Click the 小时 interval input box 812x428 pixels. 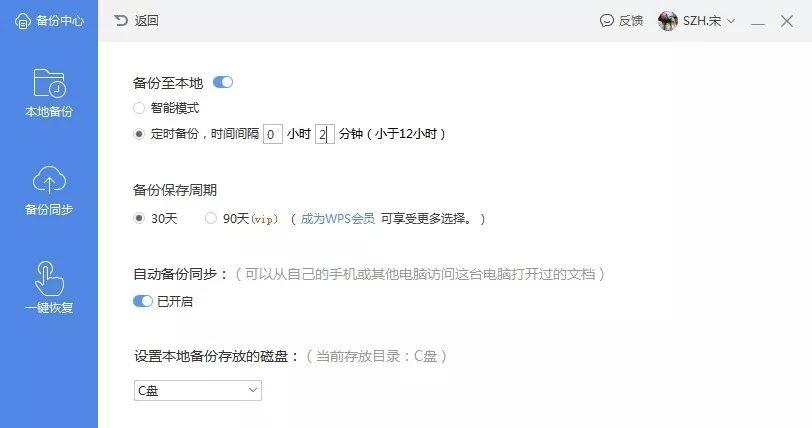273,134
